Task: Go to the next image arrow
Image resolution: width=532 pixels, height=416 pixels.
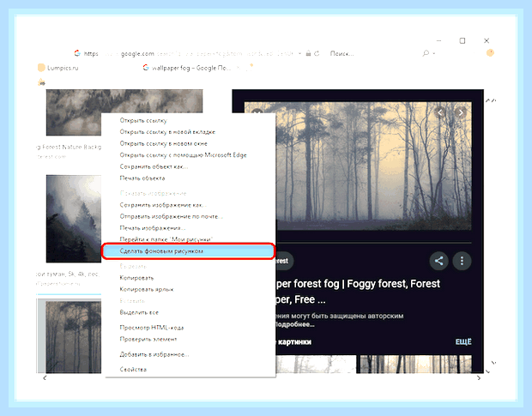Action: [x=461, y=112]
